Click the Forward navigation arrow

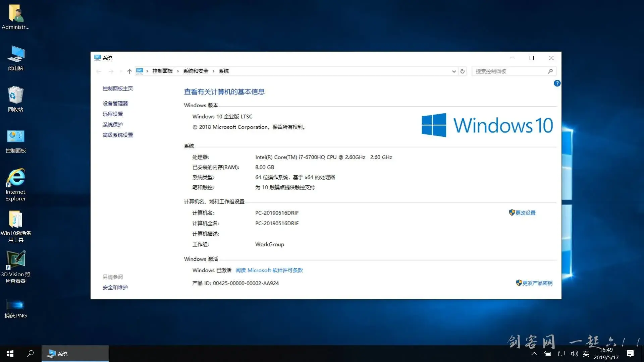pyautogui.click(x=111, y=71)
